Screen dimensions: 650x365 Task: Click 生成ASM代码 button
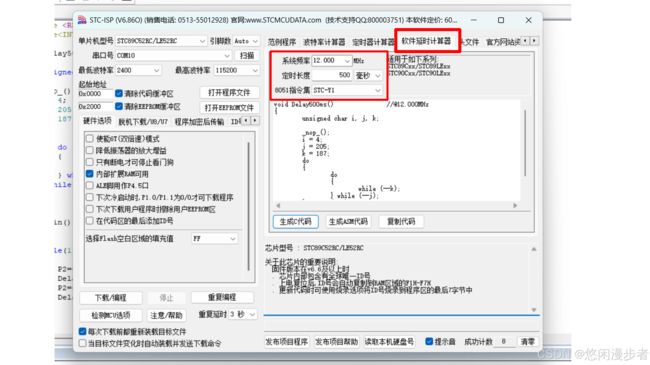click(348, 221)
